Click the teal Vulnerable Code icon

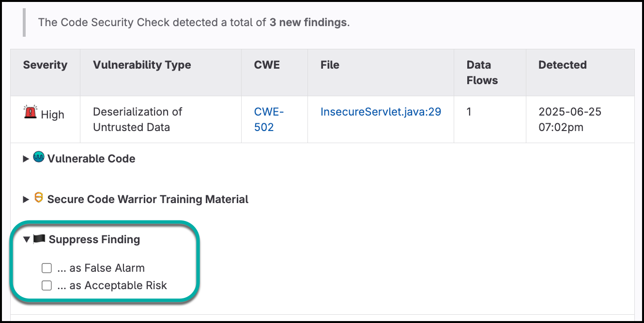pos(38,158)
